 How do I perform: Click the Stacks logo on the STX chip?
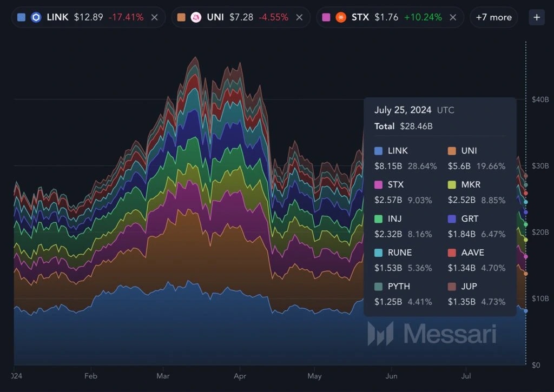[x=340, y=17]
